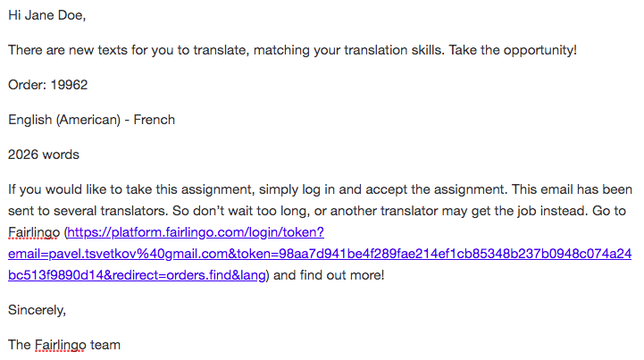Screen dimensions: 644x360
Task: Click the 'and find out more!' text
Action: 329,275
